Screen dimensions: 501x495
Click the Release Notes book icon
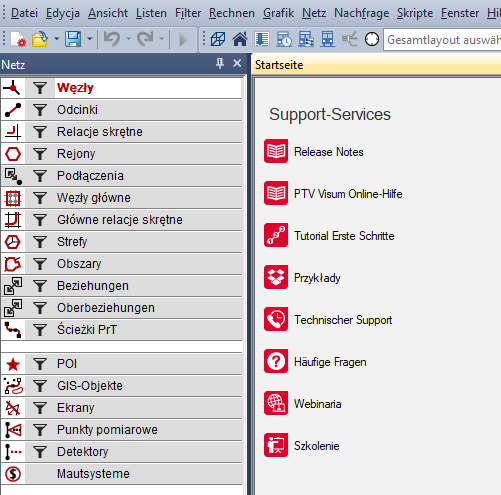[276, 151]
